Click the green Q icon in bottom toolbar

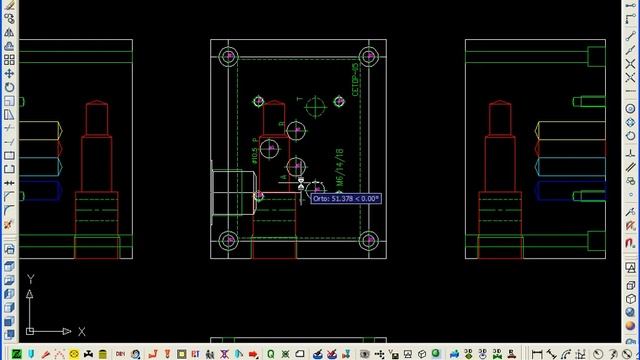(271, 354)
